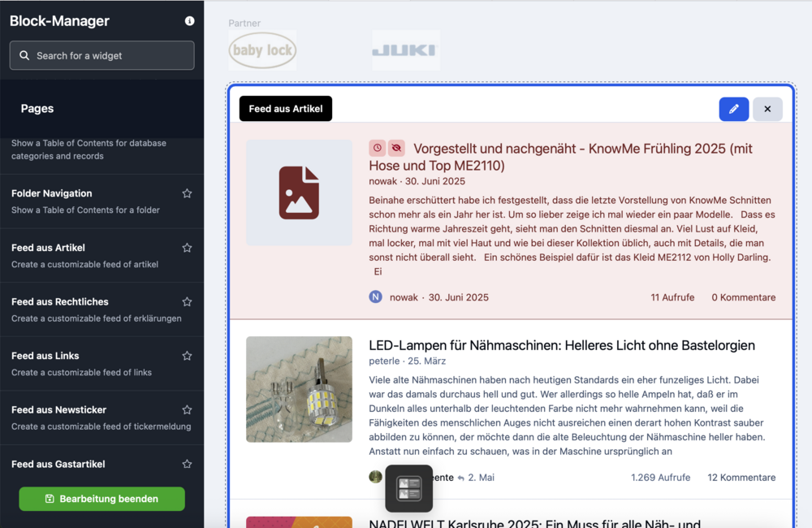The image size is (812, 528).
Task: Click the LED lamp article thumbnail
Action: [300, 389]
